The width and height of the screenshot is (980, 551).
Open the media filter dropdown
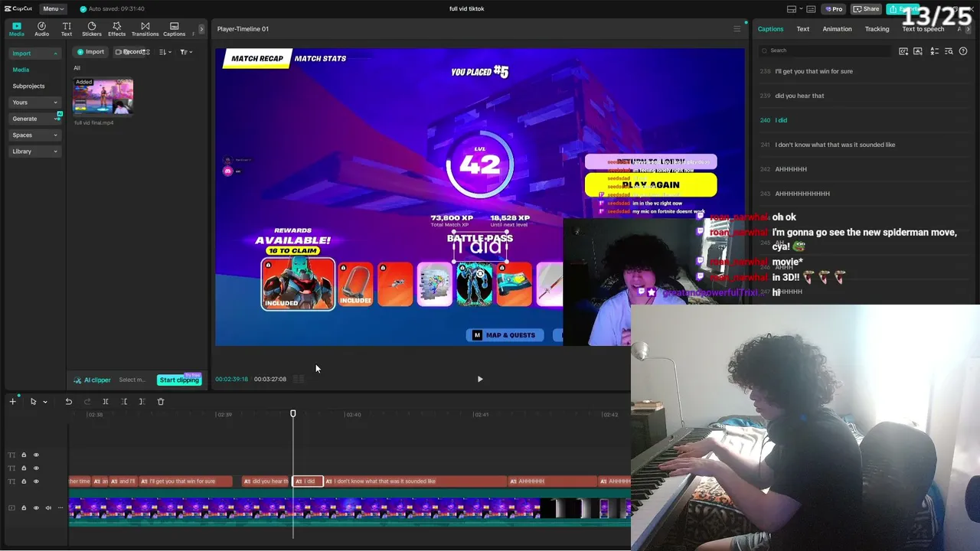186,52
